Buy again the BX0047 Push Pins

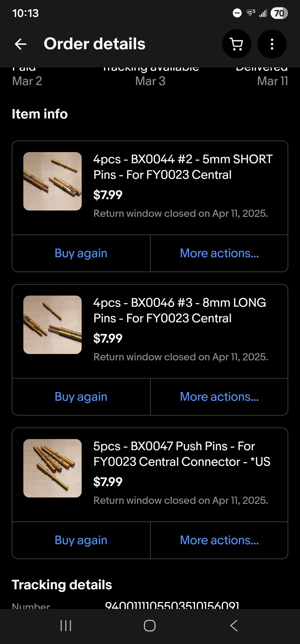81,540
